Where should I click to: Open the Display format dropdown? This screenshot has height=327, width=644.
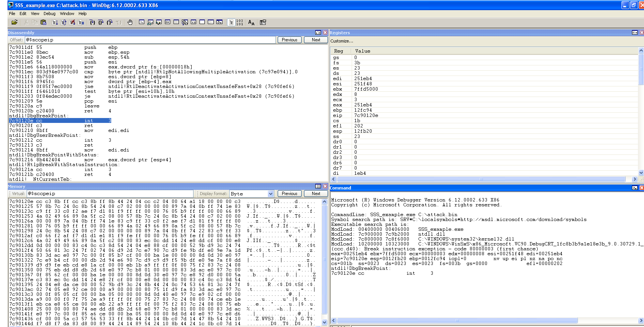point(271,194)
